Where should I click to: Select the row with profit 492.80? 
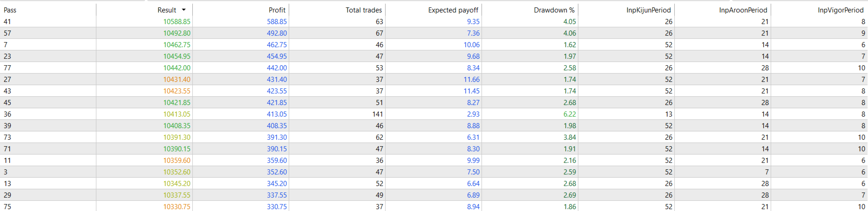pyautogui.click(x=277, y=33)
